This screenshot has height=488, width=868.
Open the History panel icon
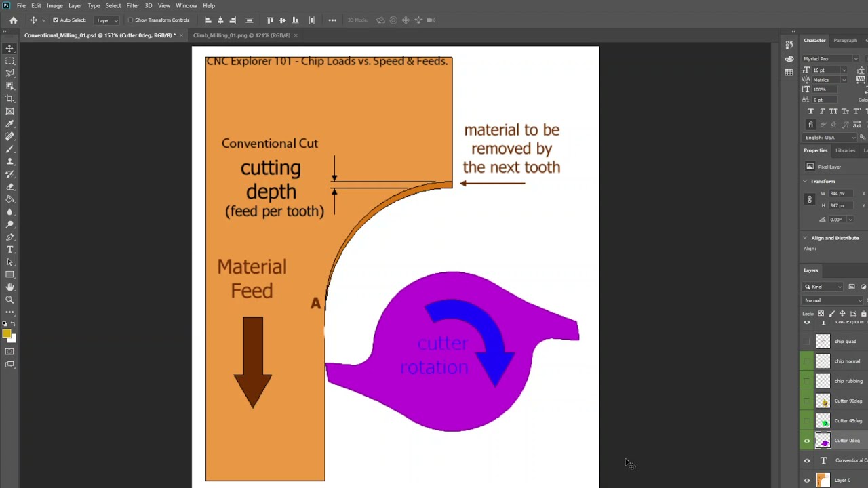(x=789, y=45)
